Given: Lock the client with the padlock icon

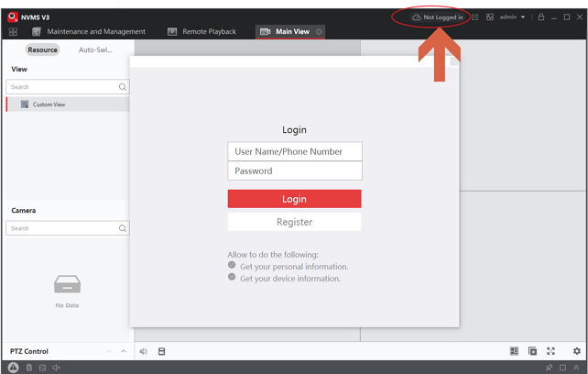Looking at the screenshot, I should [541, 16].
